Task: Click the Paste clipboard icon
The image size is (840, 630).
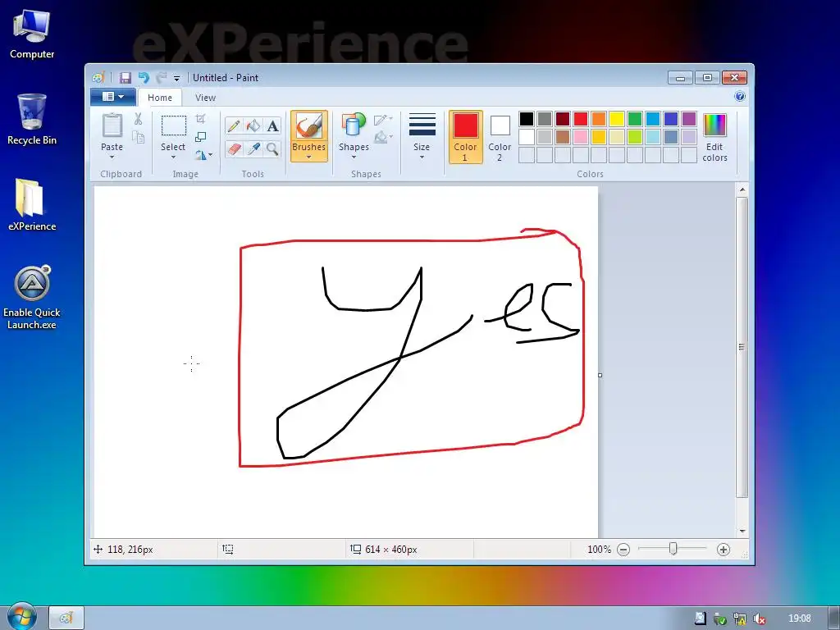Action: coord(112,126)
